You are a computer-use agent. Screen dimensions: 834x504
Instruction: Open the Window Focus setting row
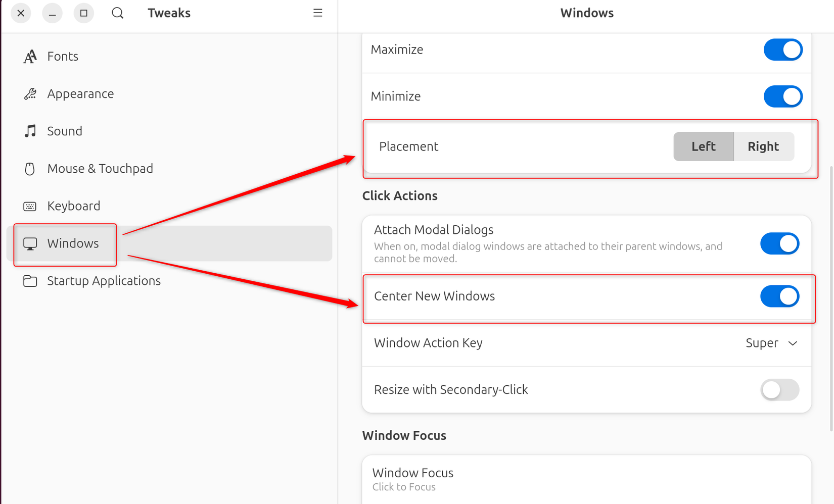[x=586, y=479]
